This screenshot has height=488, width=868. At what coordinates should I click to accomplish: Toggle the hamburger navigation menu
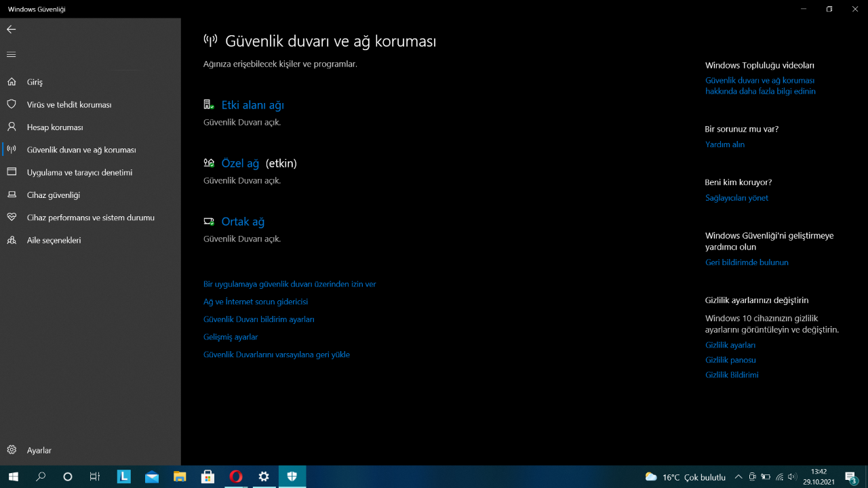click(11, 54)
